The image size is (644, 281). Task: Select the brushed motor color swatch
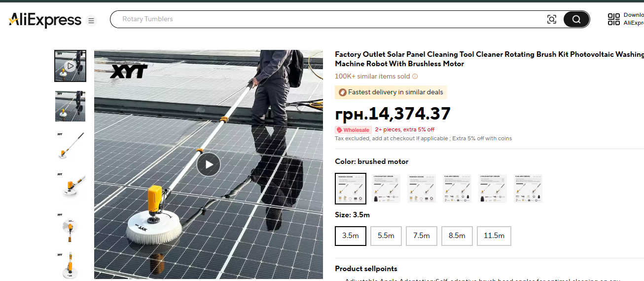coord(350,188)
